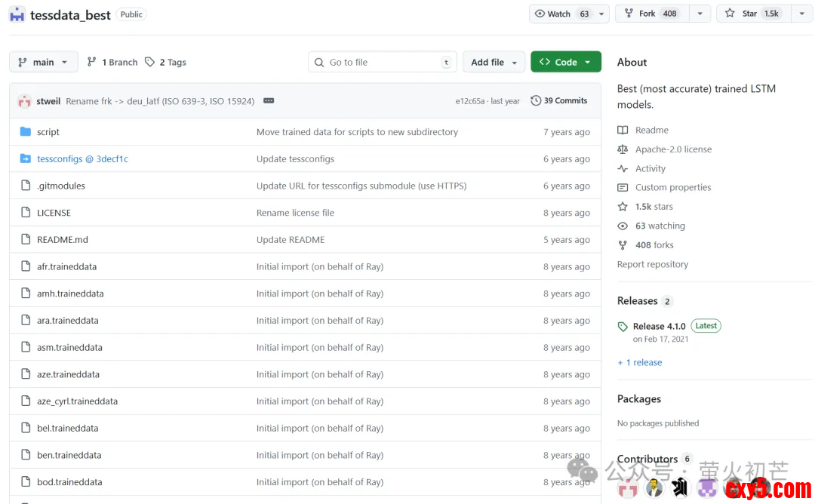Open the script folder
Viewport: 815px width, 504px height.
tap(48, 132)
